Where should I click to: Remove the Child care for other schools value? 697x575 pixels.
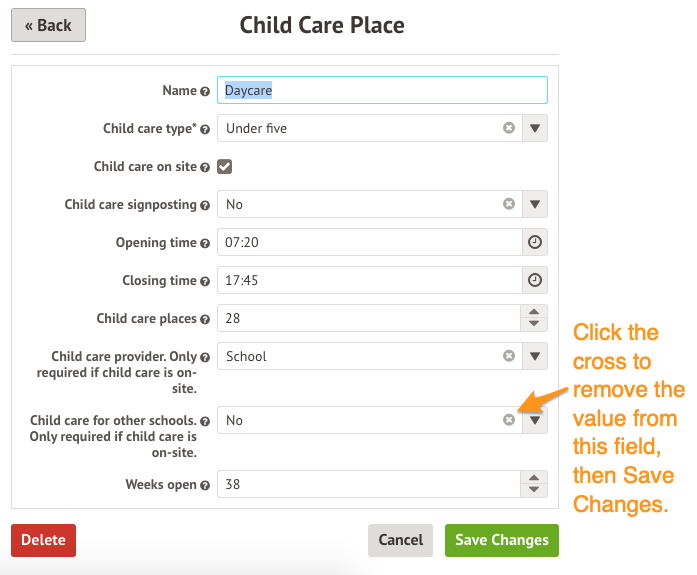pos(509,420)
